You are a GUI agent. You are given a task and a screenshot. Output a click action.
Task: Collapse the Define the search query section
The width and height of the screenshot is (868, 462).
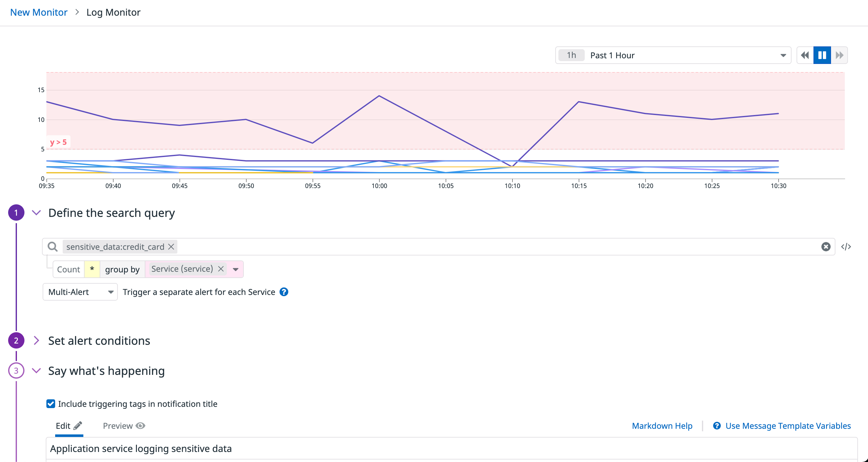point(36,213)
